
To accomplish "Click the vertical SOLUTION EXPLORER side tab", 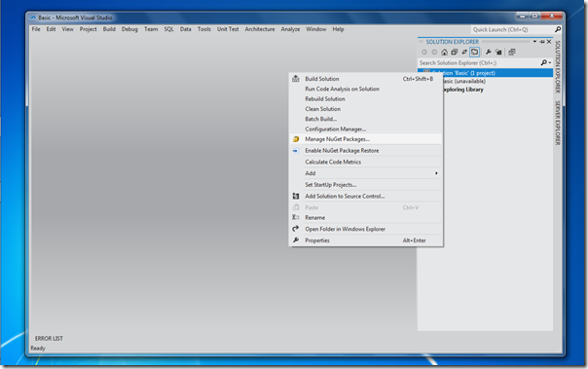I will click(558, 67).
